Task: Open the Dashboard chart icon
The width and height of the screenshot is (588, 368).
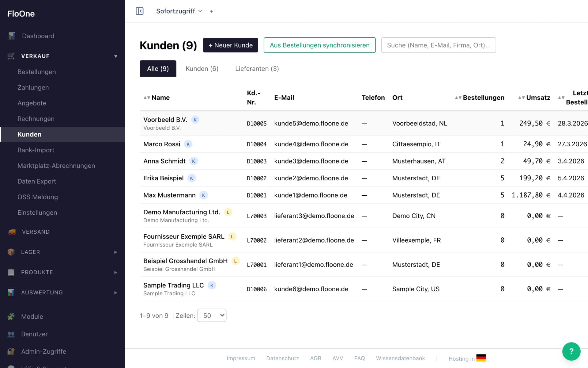Action: [12, 36]
